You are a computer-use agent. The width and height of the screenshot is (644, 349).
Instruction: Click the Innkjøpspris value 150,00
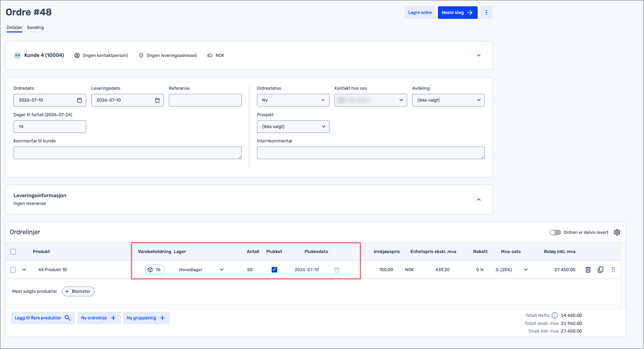[386, 270]
